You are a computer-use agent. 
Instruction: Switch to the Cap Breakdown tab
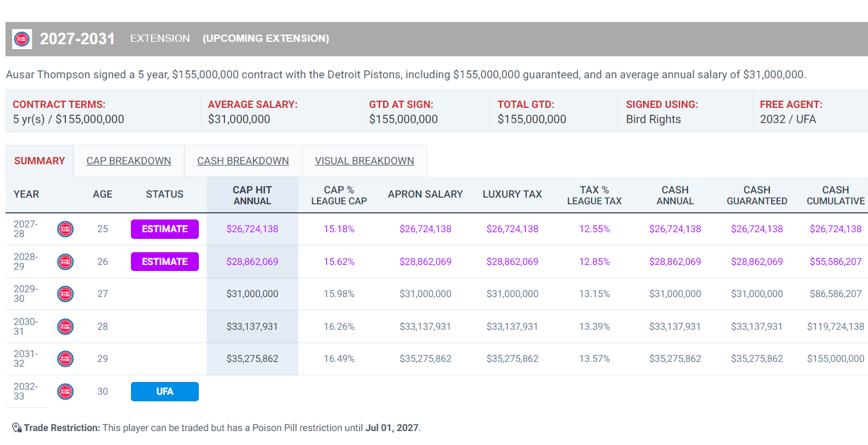129,161
